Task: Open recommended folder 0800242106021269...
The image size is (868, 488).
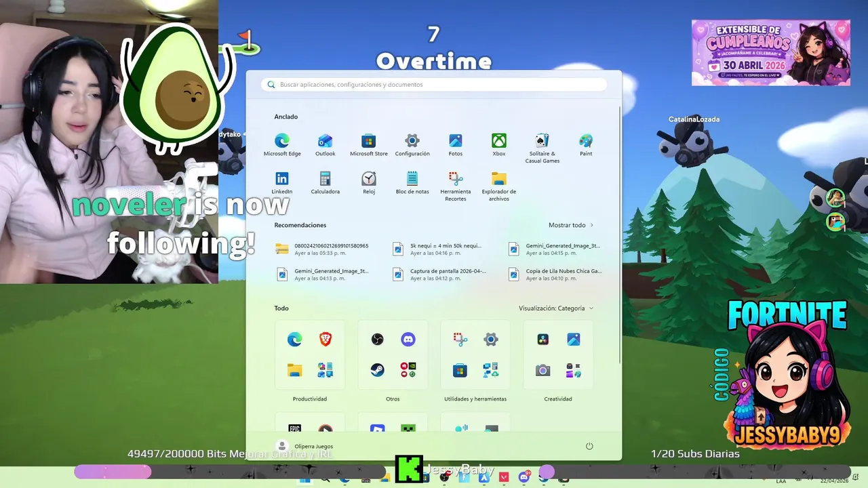Action: (x=323, y=249)
